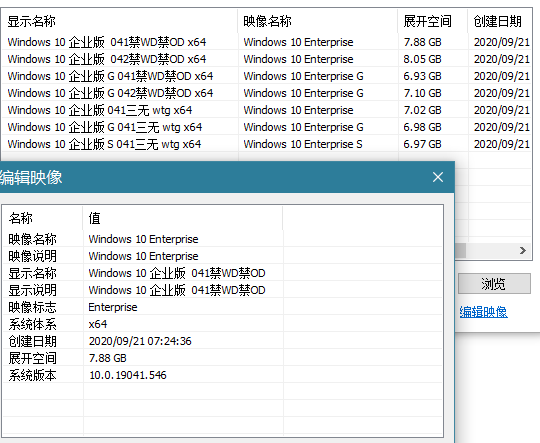This screenshot has height=443, width=540.
Task: Click the 7.88 GB value in dialog
Action: tap(107, 358)
